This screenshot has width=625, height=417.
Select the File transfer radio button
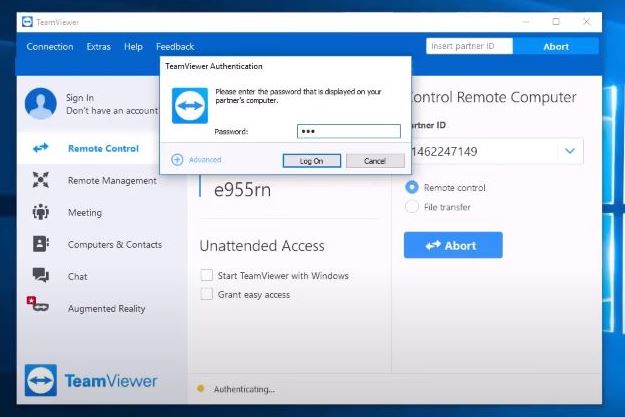(x=412, y=207)
